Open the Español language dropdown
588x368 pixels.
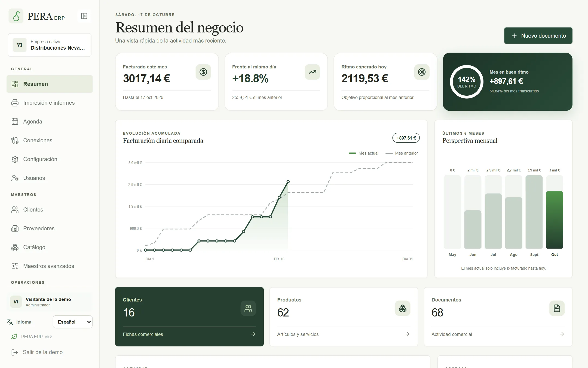click(x=72, y=322)
